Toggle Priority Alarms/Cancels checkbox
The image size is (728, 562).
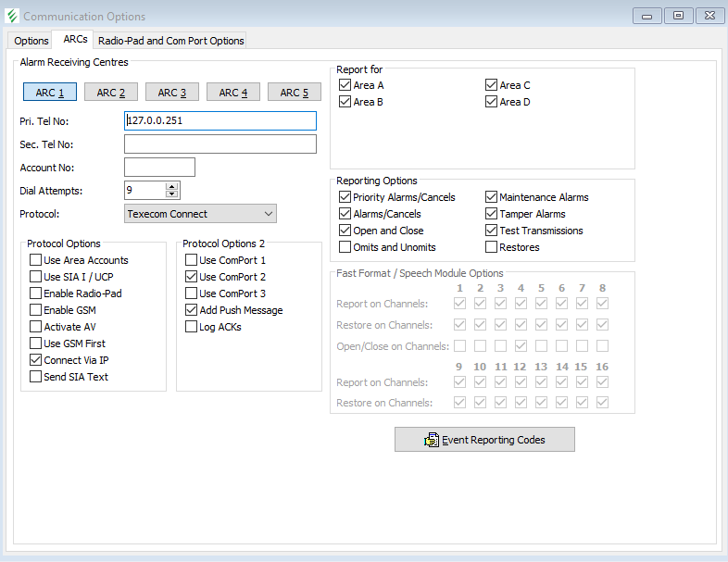345,197
